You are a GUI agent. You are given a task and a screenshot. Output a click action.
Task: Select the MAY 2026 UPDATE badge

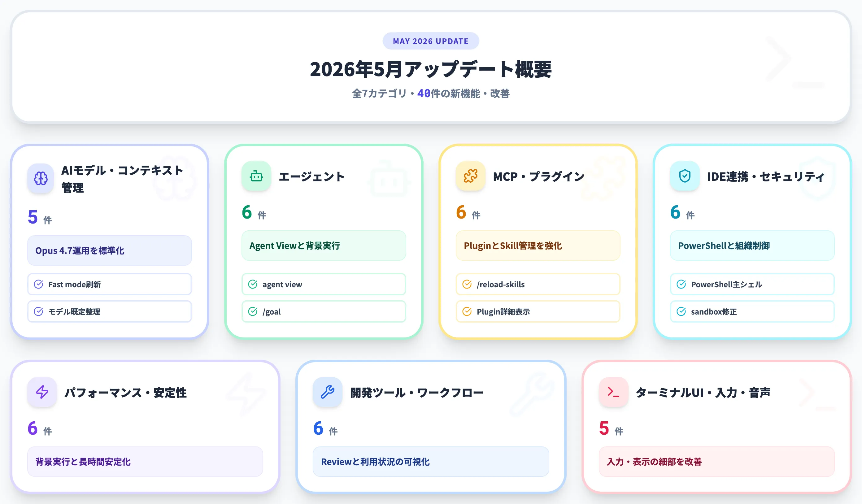pyautogui.click(x=431, y=41)
